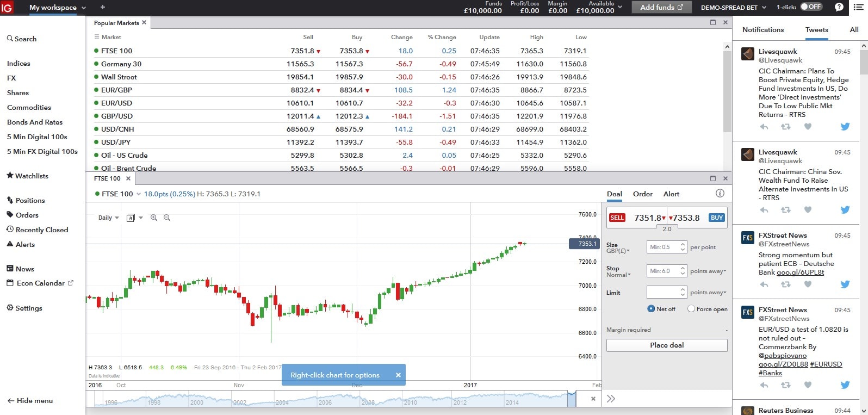
Task: Open the Stop points away dropdown
Action: [709, 271]
